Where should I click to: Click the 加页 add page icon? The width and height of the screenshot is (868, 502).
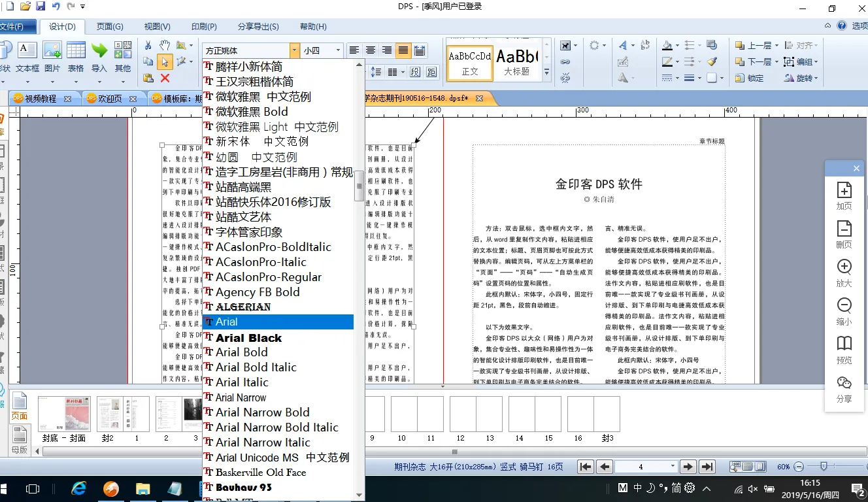[x=844, y=195]
